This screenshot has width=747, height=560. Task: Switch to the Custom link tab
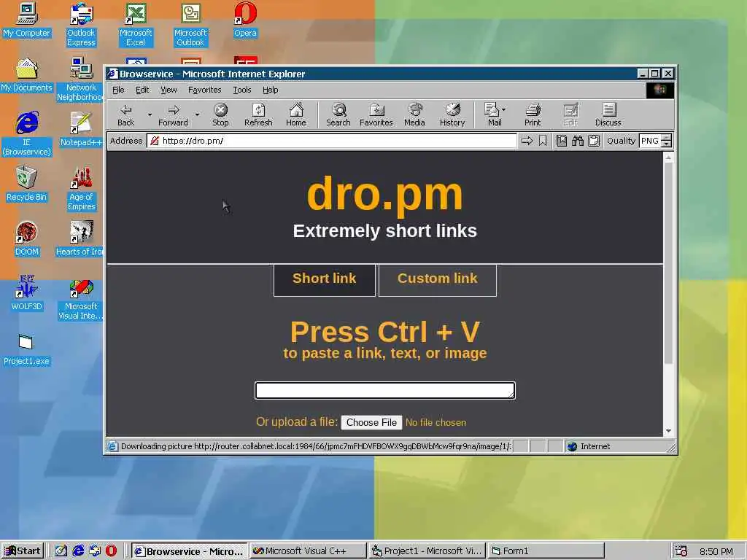click(x=438, y=280)
